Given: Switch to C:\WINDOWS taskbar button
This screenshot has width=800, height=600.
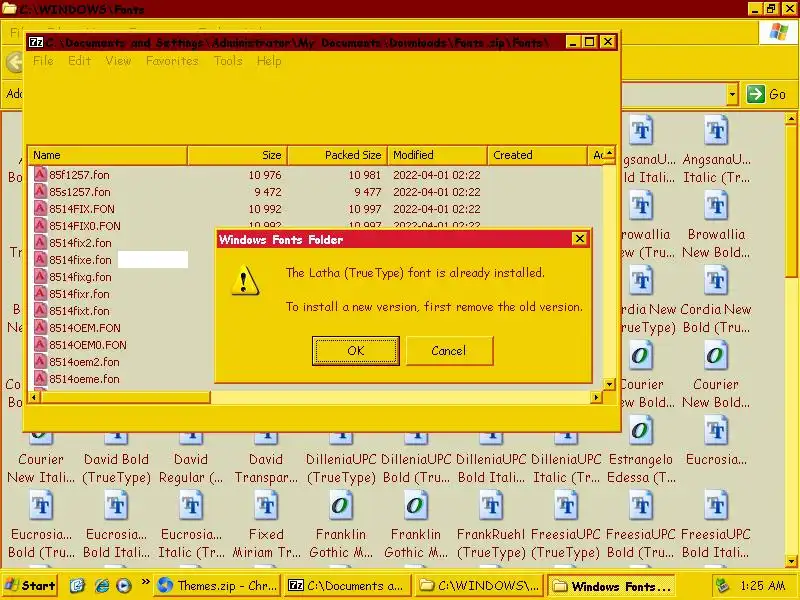Looking at the screenshot, I should coord(480,586).
